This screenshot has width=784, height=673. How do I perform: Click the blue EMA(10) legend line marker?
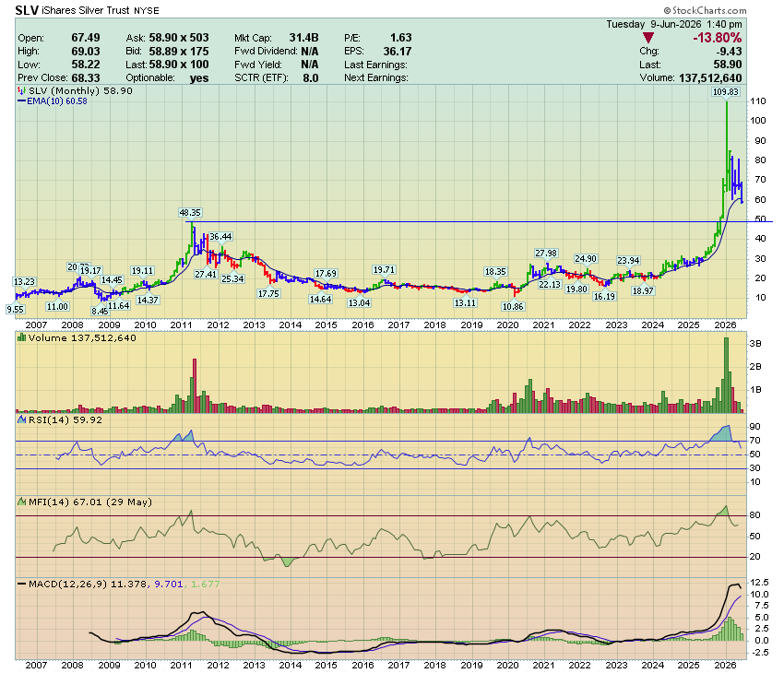(x=21, y=100)
